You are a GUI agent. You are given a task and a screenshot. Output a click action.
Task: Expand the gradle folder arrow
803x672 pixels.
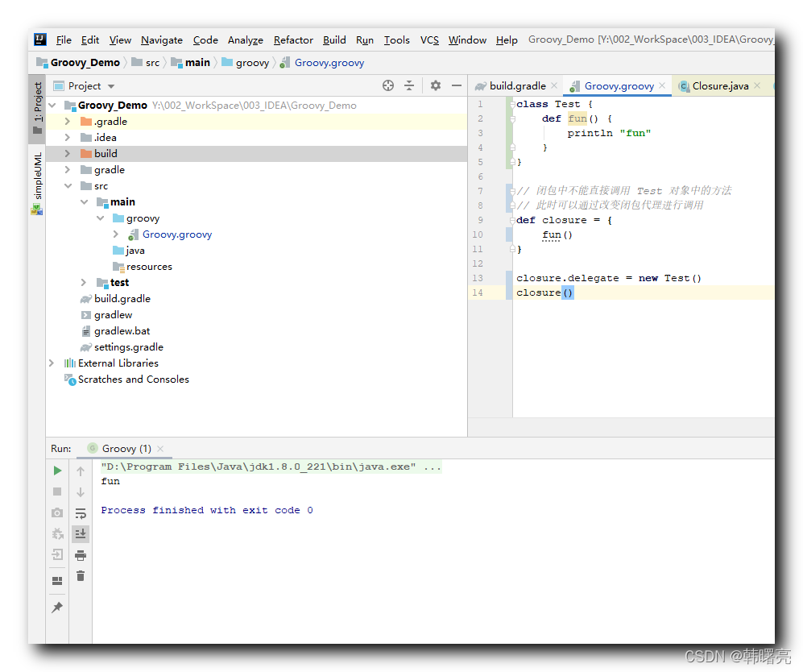67,169
